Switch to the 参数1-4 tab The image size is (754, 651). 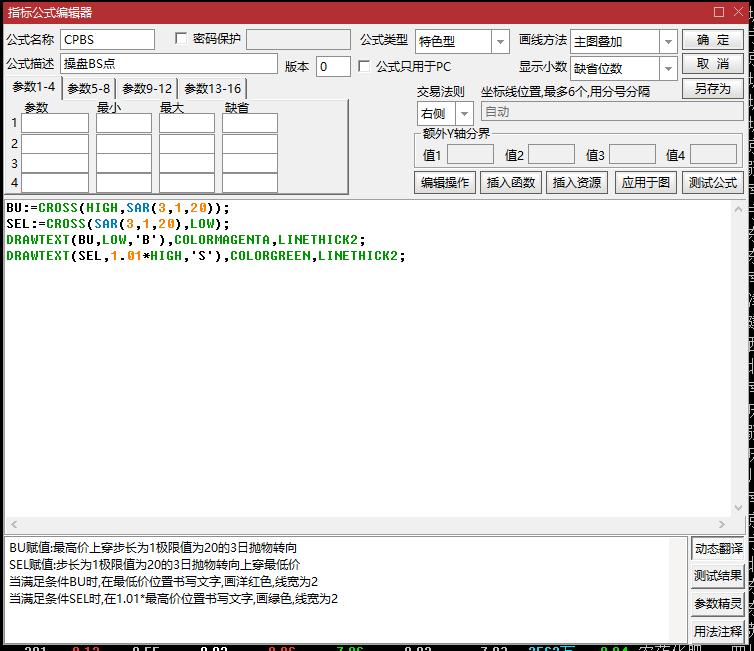coord(33,87)
